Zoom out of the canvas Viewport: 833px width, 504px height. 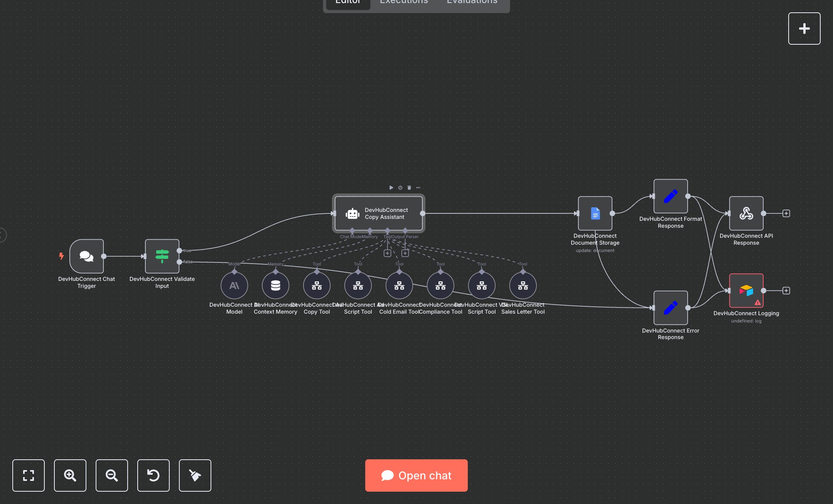pos(111,475)
